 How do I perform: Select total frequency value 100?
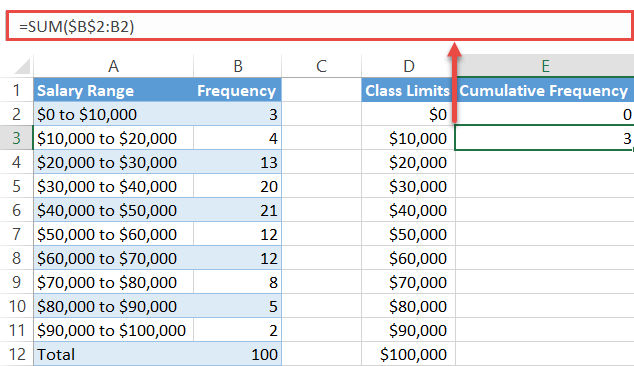point(238,354)
